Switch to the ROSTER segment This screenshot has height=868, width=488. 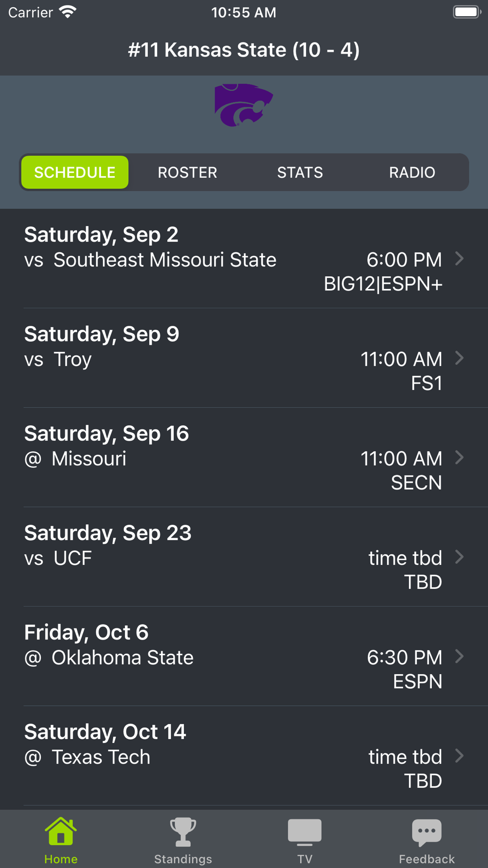(187, 172)
